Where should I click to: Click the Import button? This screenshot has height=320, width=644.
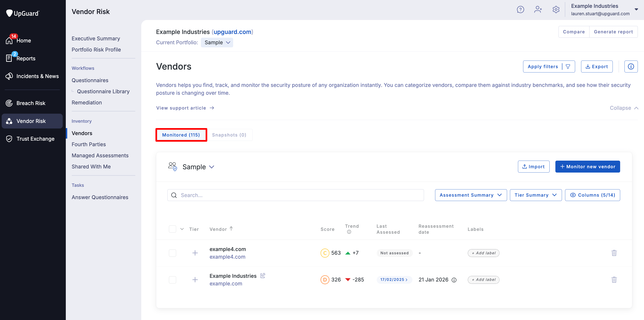pos(534,167)
